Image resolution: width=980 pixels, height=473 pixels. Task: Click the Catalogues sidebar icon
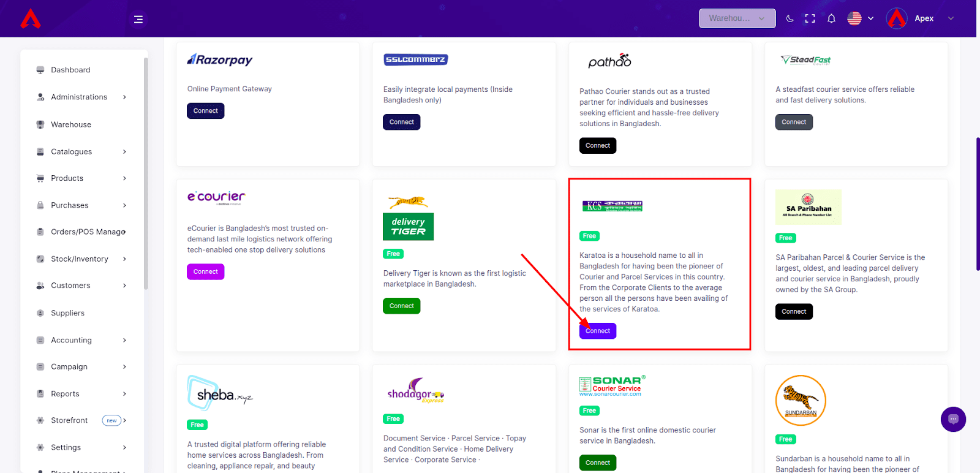40,151
